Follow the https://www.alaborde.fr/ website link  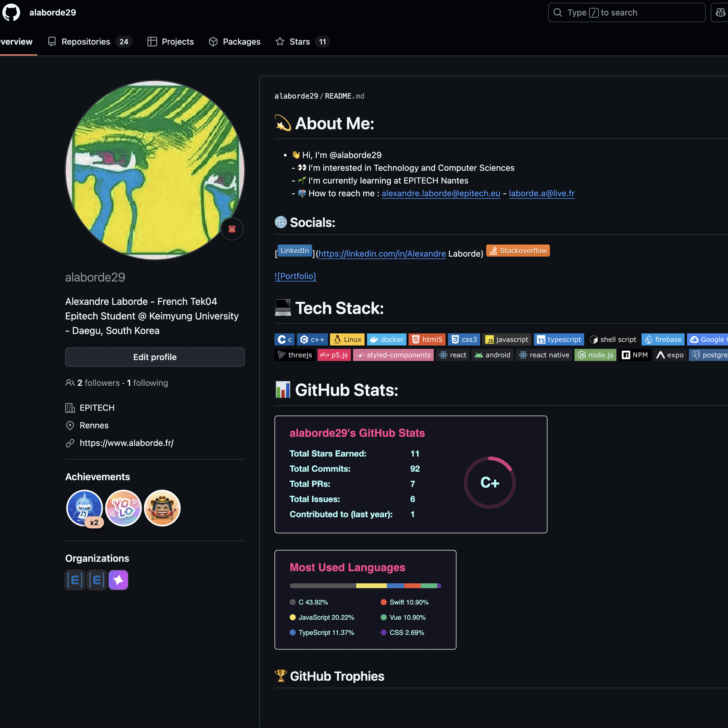(127, 443)
